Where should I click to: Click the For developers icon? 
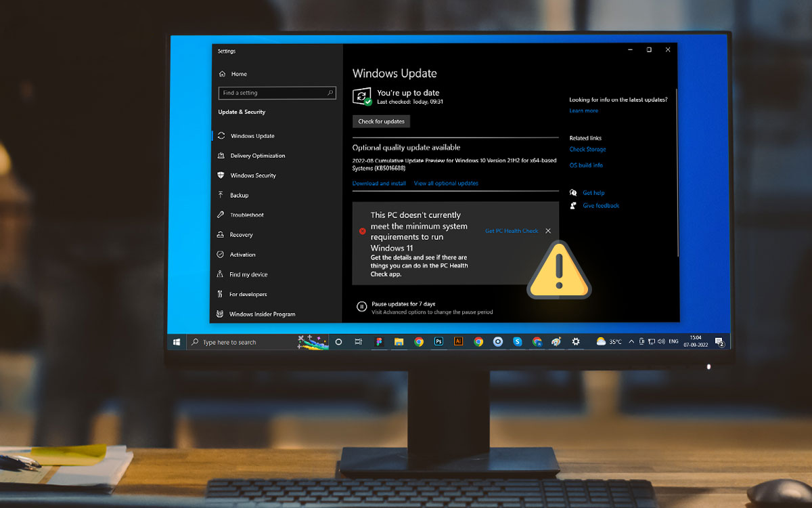(x=220, y=294)
